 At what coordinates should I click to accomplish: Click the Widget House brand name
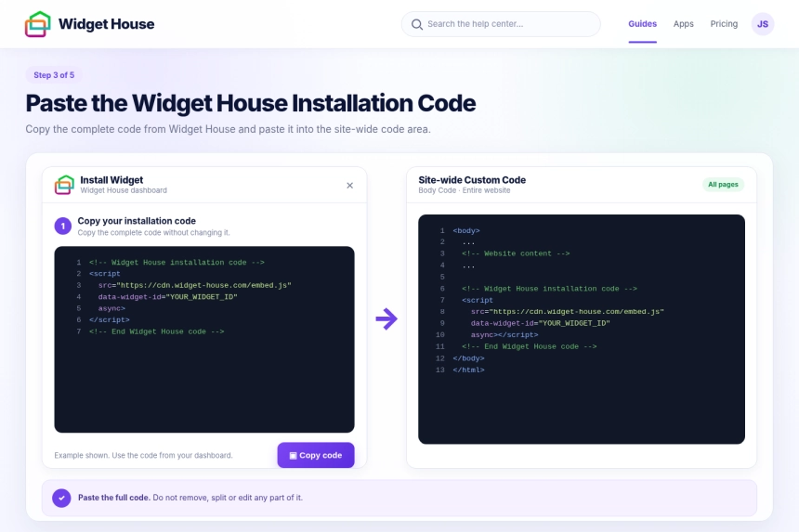[x=106, y=24]
